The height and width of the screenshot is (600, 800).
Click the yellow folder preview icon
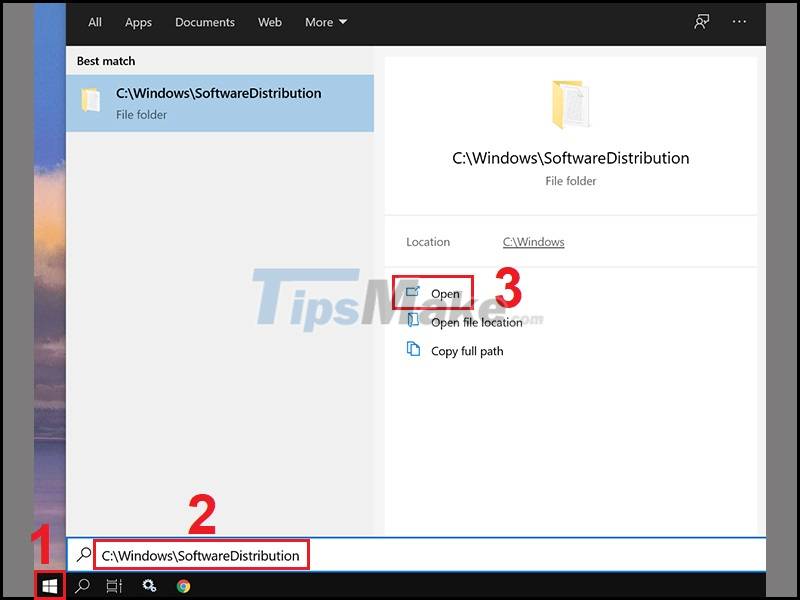coord(571,104)
